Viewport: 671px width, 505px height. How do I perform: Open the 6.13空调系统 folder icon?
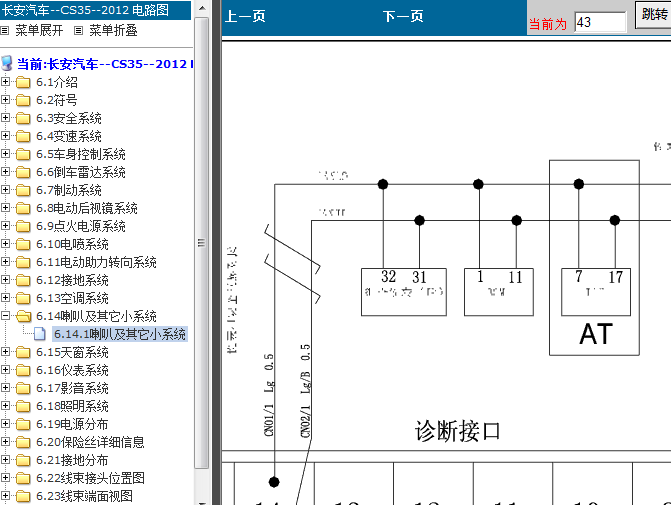(23, 298)
